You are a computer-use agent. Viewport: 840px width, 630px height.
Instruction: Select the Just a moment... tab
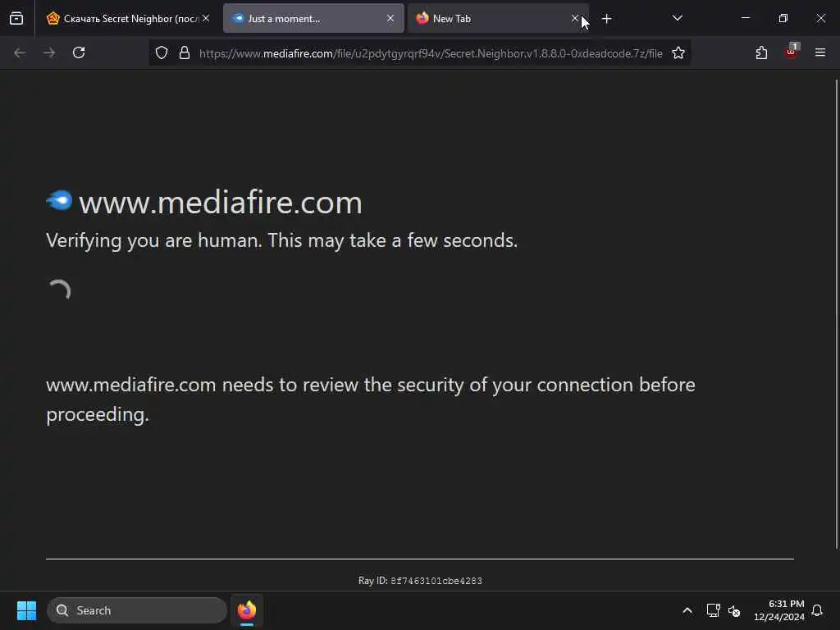point(313,19)
